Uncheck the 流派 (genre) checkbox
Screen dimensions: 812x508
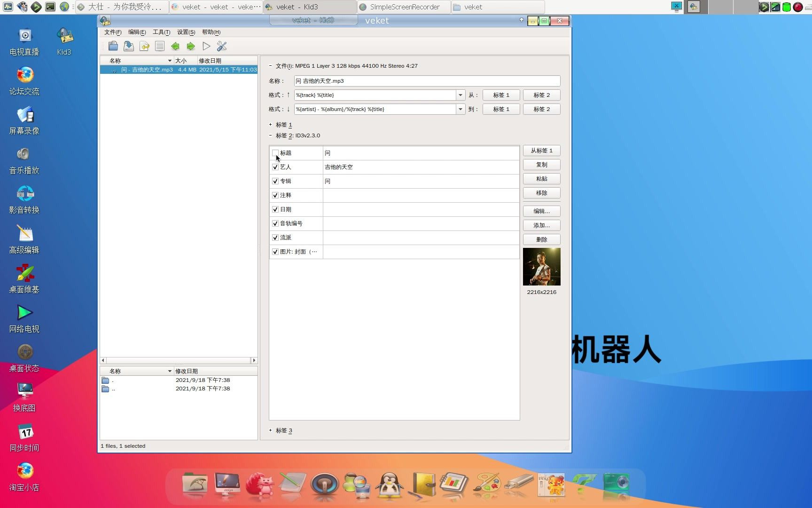click(x=275, y=238)
